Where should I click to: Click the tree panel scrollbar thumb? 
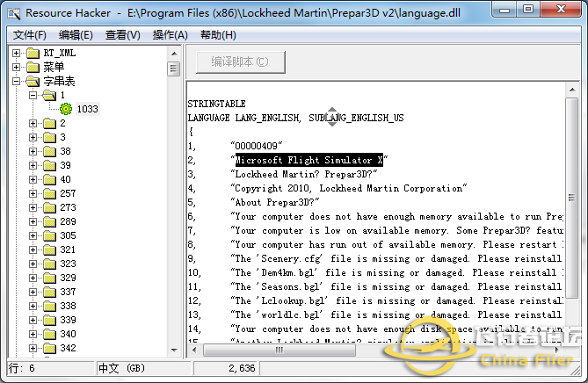pos(174,69)
